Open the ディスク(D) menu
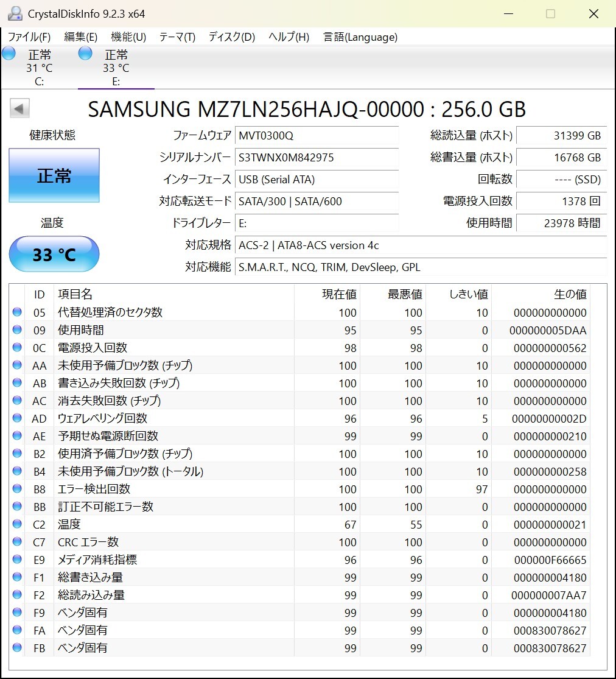The height and width of the screenshot is (679, 616). point(231,37)
